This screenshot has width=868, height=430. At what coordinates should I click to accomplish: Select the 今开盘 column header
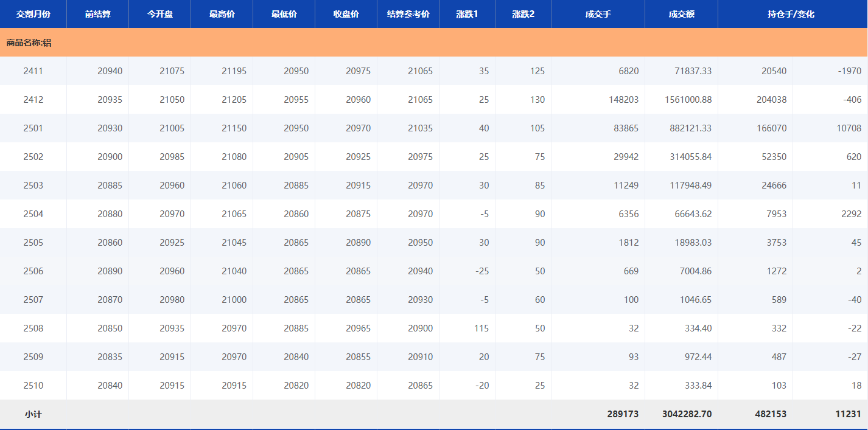click(x=159, y=14)
